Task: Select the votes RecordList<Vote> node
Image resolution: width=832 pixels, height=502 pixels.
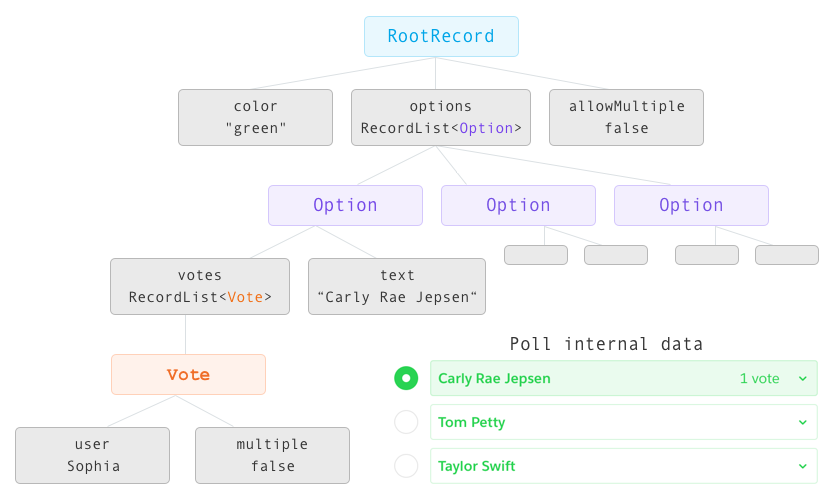Action: click(200, 287)
